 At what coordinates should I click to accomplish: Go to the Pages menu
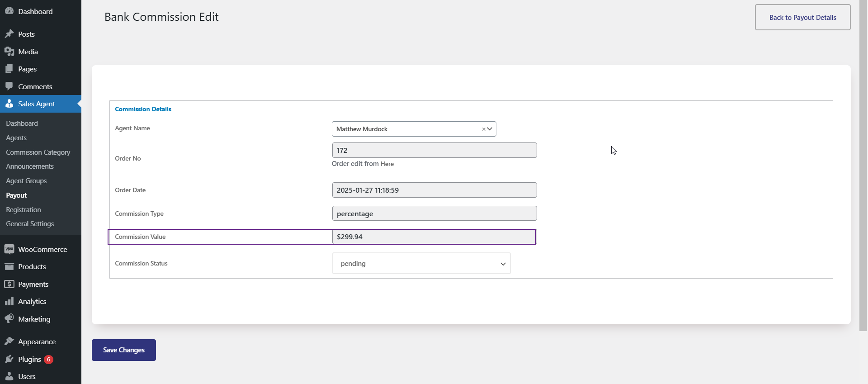[x=27, y=69]
